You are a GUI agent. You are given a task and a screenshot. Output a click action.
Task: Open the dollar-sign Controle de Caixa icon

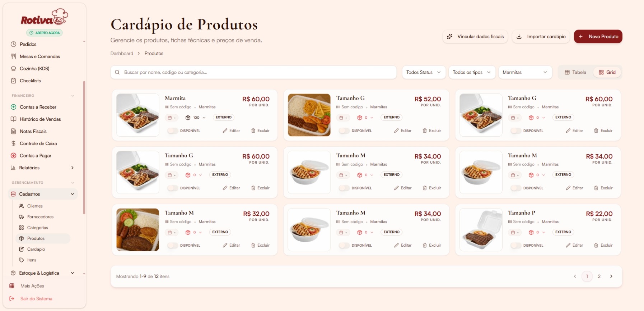[14, 143]
